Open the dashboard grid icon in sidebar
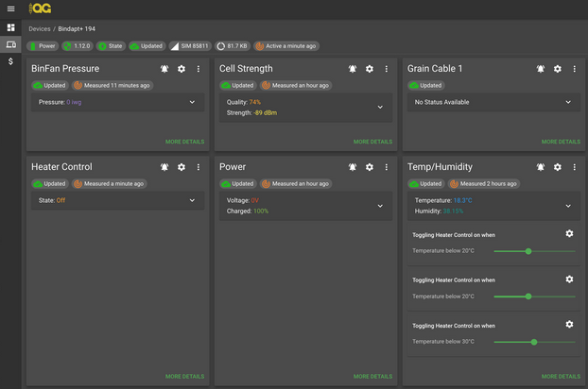This screenshot has width=588, height=389. pos(10,28)
